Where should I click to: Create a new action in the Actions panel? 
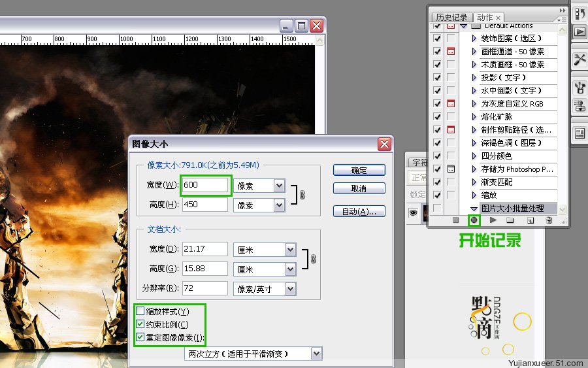pyautogui.click(x=531, y=220)
